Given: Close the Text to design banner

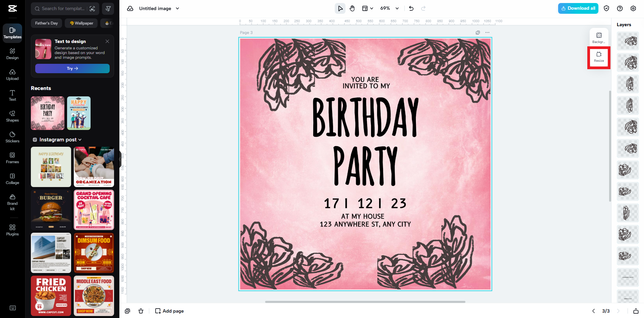Looking at the screenshot, I should [107, 41].
